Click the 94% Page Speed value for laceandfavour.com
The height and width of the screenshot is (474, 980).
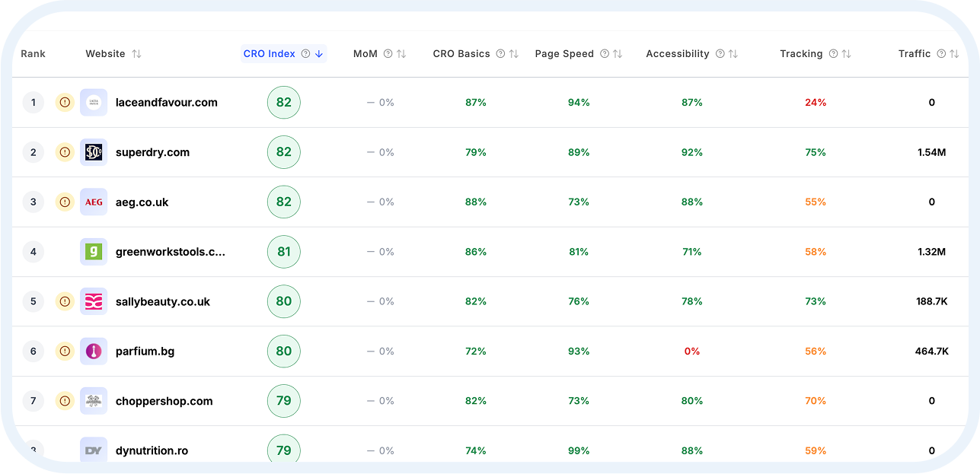(579, 102)
